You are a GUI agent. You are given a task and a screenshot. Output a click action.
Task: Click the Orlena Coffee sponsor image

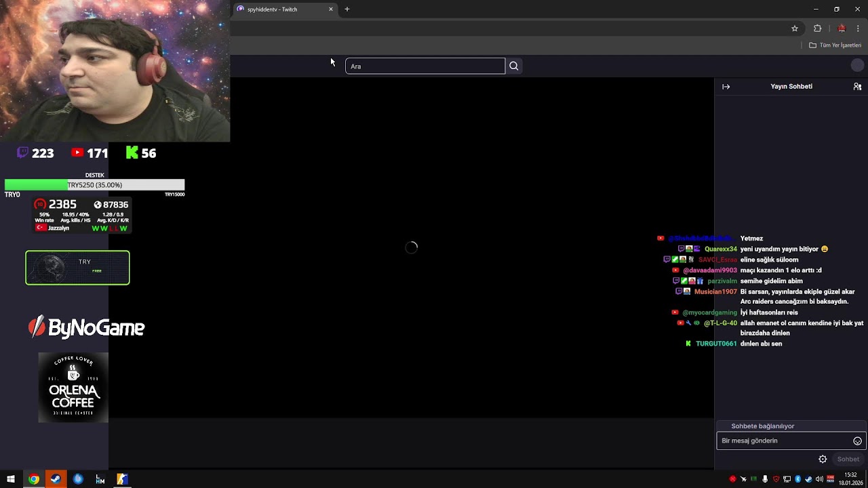point(73,388)
